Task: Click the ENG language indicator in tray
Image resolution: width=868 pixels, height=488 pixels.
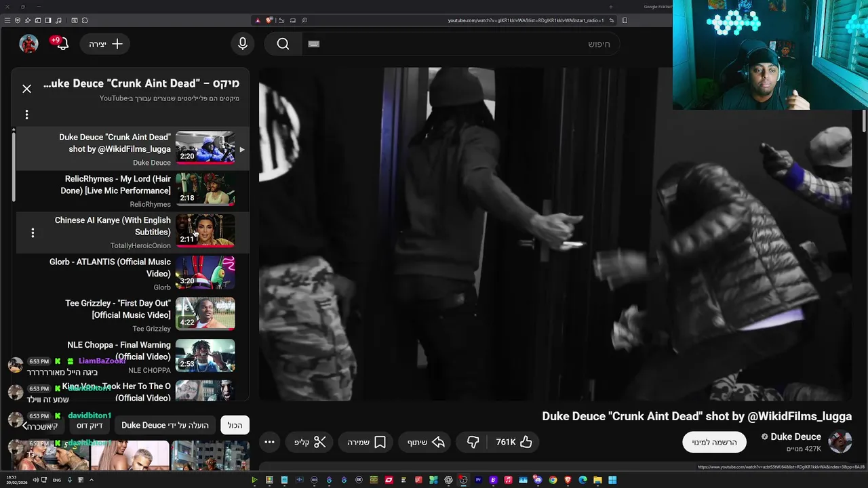Action: pyautogui.click(x=57, y=480)
